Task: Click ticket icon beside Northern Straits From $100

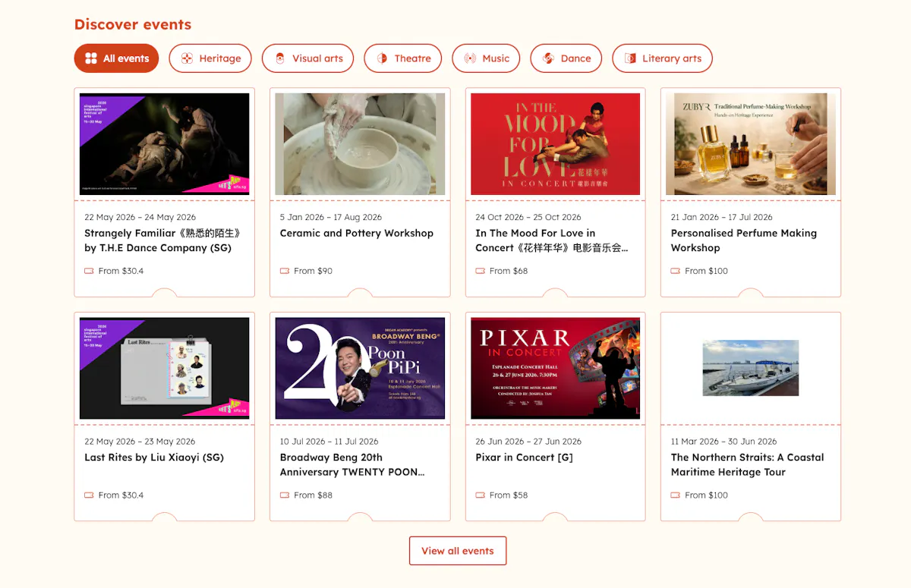Action: point(676,495)
